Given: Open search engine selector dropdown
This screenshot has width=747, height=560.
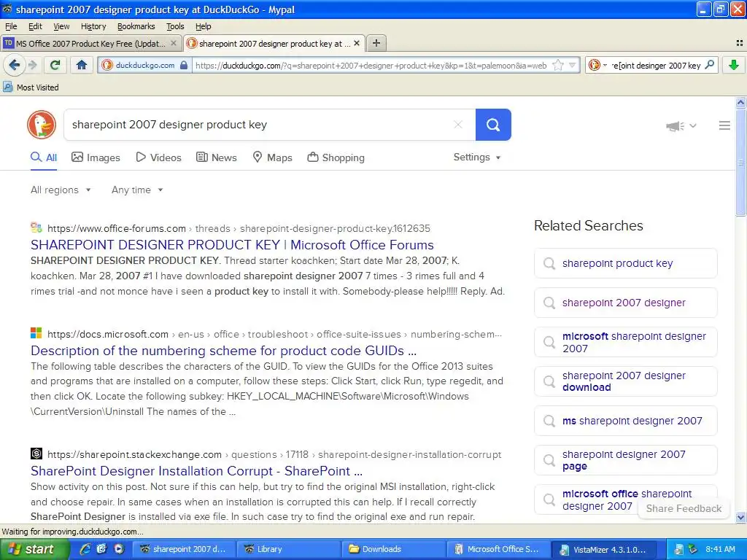Looking at the screenshot, I should (597, 65).
